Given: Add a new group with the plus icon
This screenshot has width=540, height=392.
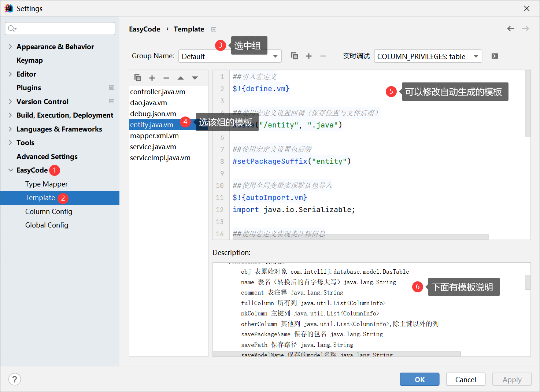Looking at the screenshot, I should (x=309, y=56).
